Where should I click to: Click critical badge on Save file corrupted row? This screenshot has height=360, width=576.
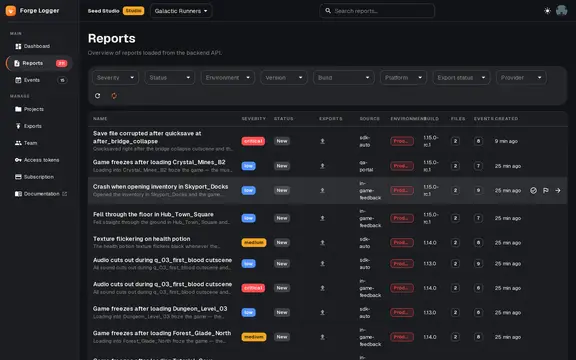pos(253,141)
